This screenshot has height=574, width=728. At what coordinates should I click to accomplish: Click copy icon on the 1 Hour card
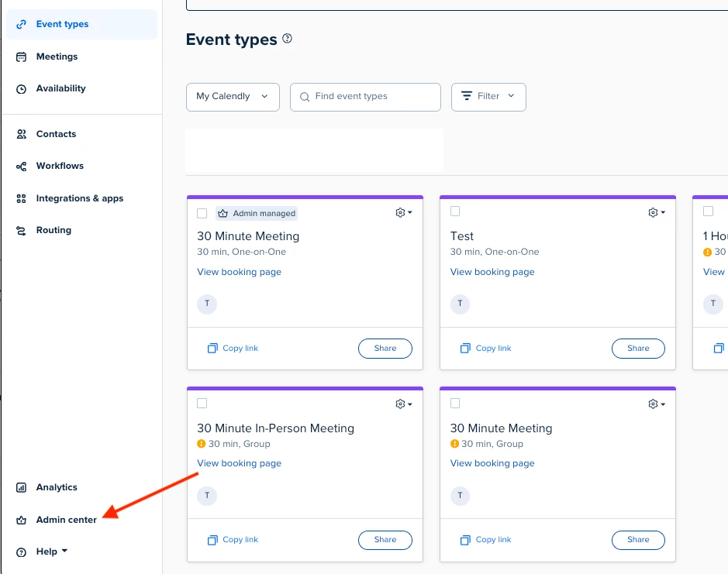tap(719, 348)
